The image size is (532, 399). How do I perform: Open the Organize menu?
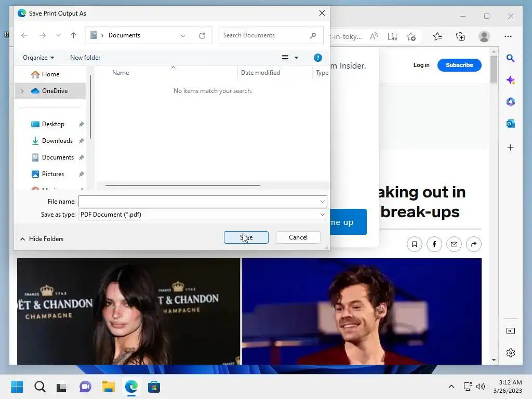(38, 58)
